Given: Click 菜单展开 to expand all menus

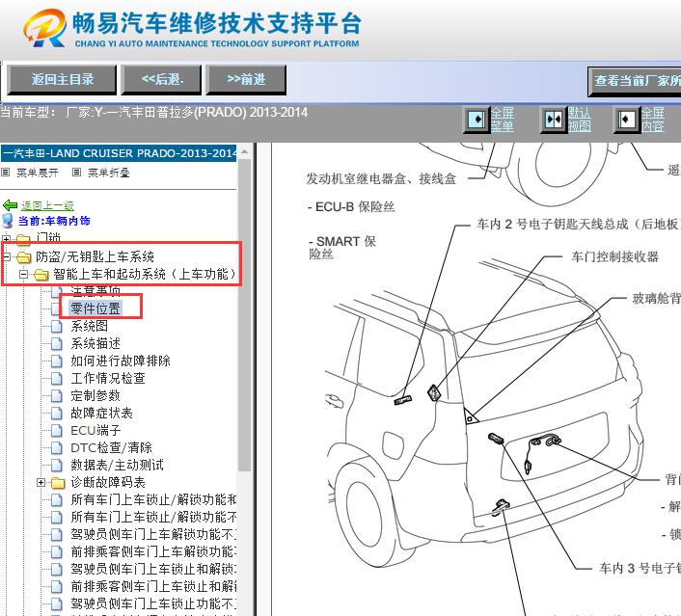Looking at the screenshot, I should tap(38, 173).
